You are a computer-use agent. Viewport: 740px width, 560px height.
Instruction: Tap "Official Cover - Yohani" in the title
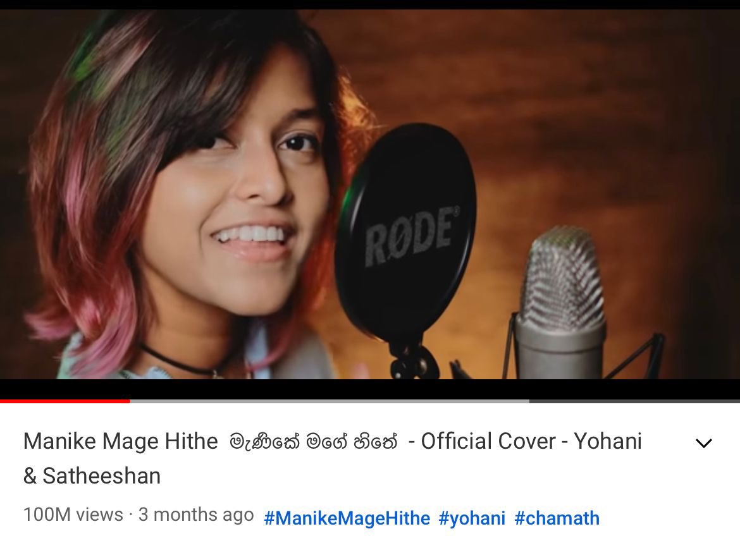pyautogui.click(x=531, y=442)
